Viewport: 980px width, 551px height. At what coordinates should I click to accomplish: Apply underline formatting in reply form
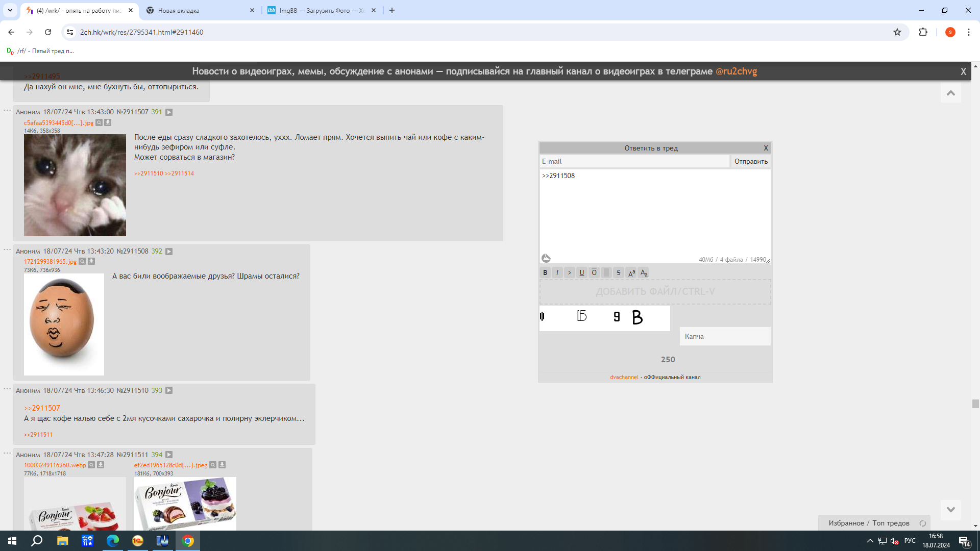(582, 272)
